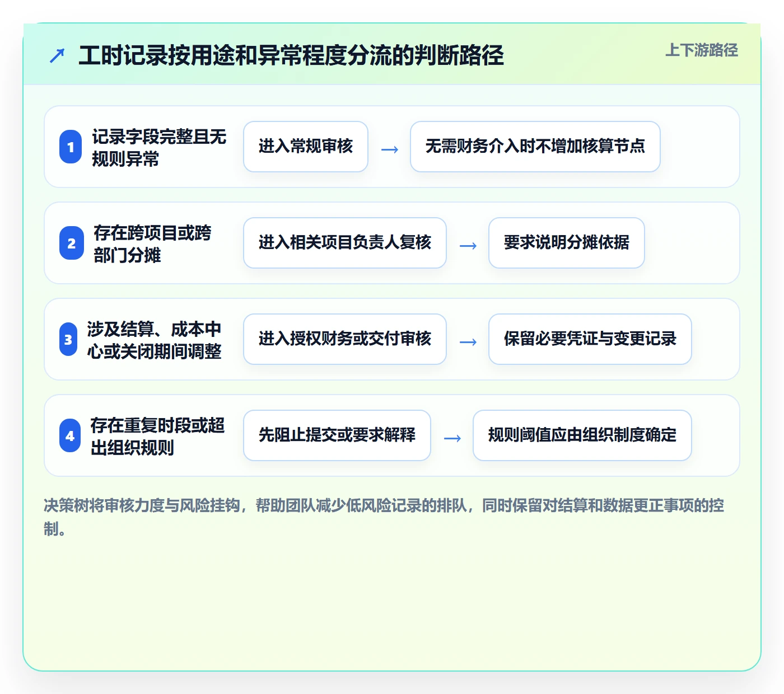Viewport: 784px width, 694px height.
Task: Select condition 存在重复时段或超出组织规则
Action: pyautogui.click(x=157, y=436)
